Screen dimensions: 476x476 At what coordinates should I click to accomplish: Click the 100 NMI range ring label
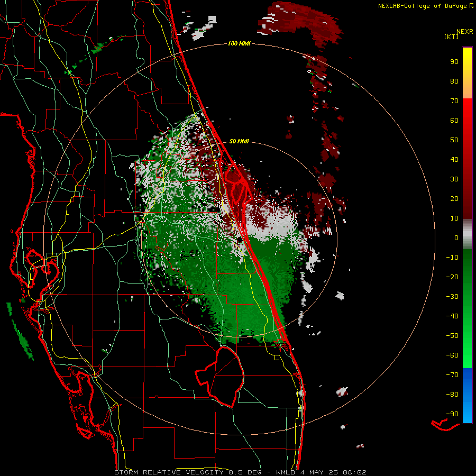[x=239, y=44]
